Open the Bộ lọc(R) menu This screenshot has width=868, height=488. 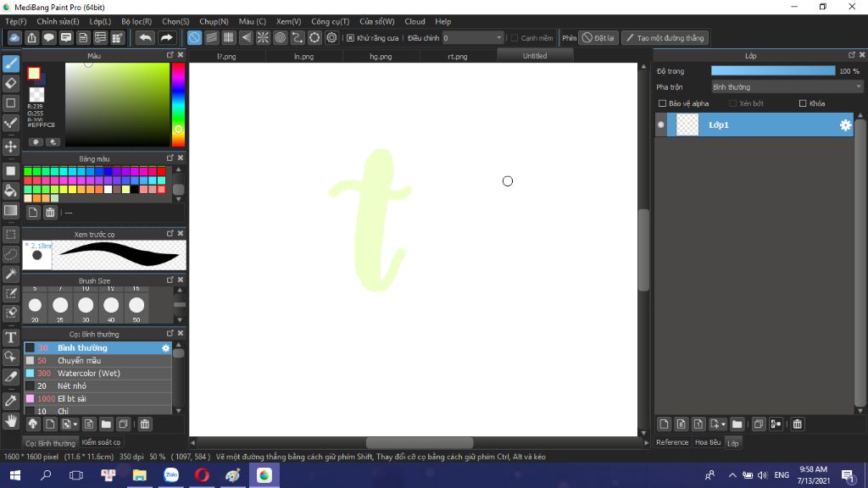point(136,21)
